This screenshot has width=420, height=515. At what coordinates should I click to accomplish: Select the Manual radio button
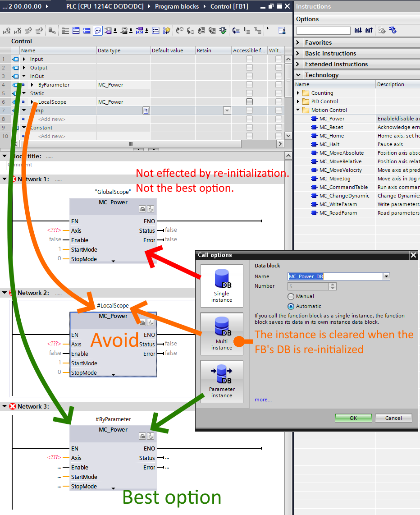[x=291, y=296]
